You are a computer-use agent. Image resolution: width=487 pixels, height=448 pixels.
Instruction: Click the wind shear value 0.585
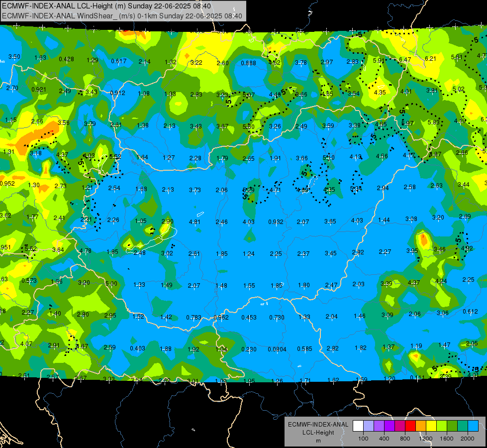pyautogui.click(x=304, y=349)
